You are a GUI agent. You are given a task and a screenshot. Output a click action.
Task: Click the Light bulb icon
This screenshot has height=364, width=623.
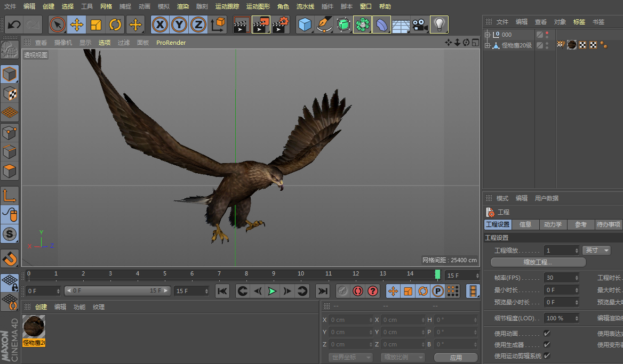click(x=439, y=25)
